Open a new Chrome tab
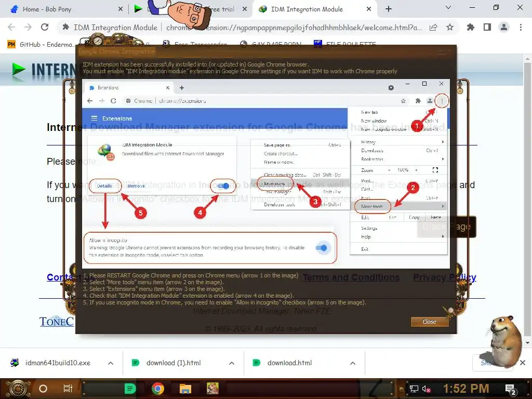Viewport: 532px width, 399px height. [x=389, y=9]
